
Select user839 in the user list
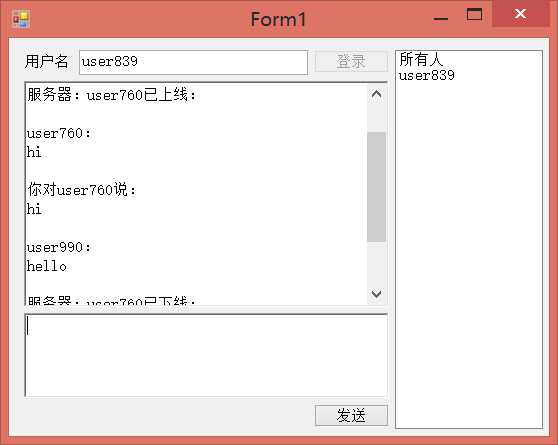click(x=426, y=75)
